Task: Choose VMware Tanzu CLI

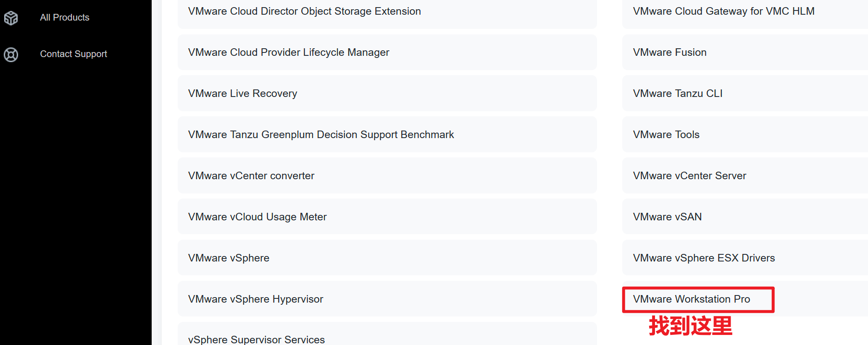Action: coord(678,94)
